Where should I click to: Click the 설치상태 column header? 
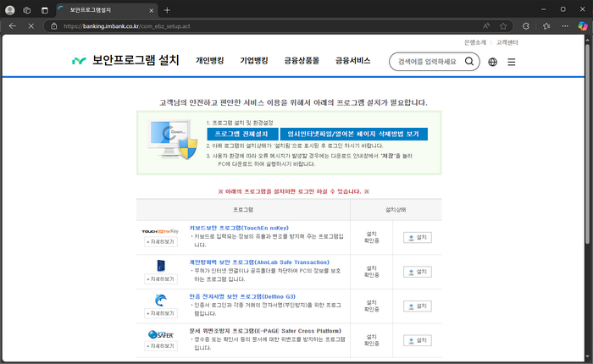coord(396,210)
